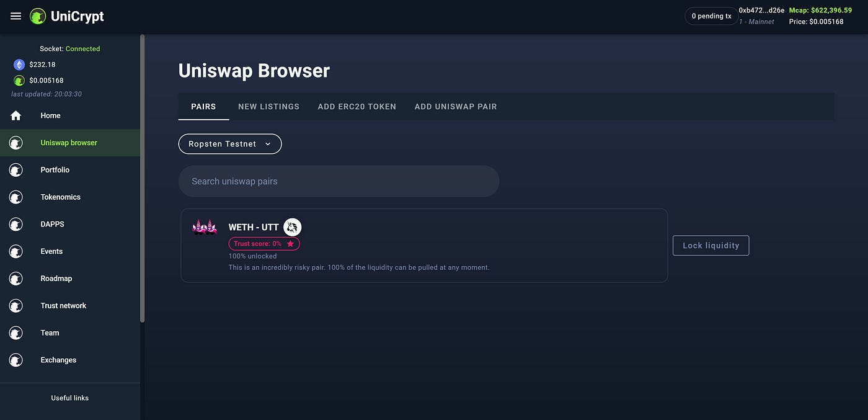Open Home in the sidebar
The height and width of the screenshot is (420, 868).
[70, 115]
